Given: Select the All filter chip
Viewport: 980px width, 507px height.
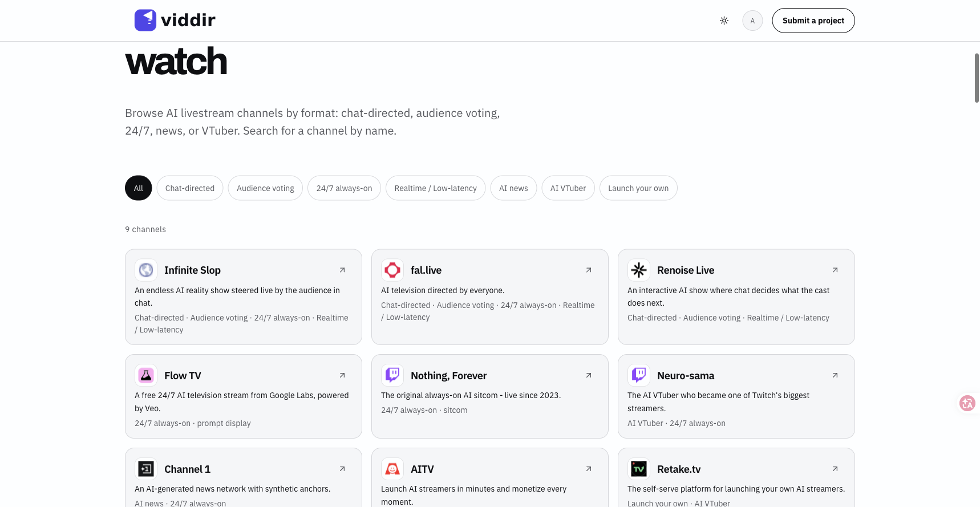Looking at the screenshot, I should coord(139,188).
